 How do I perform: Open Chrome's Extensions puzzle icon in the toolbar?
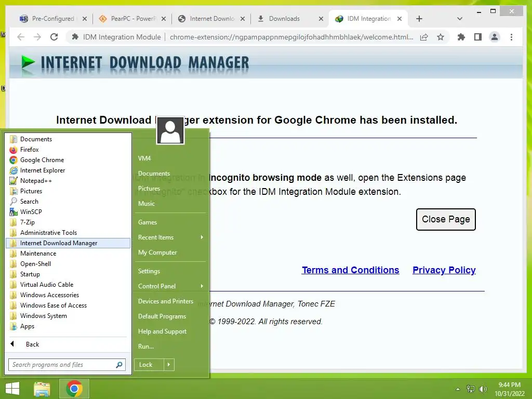click(x=461, y=37)
